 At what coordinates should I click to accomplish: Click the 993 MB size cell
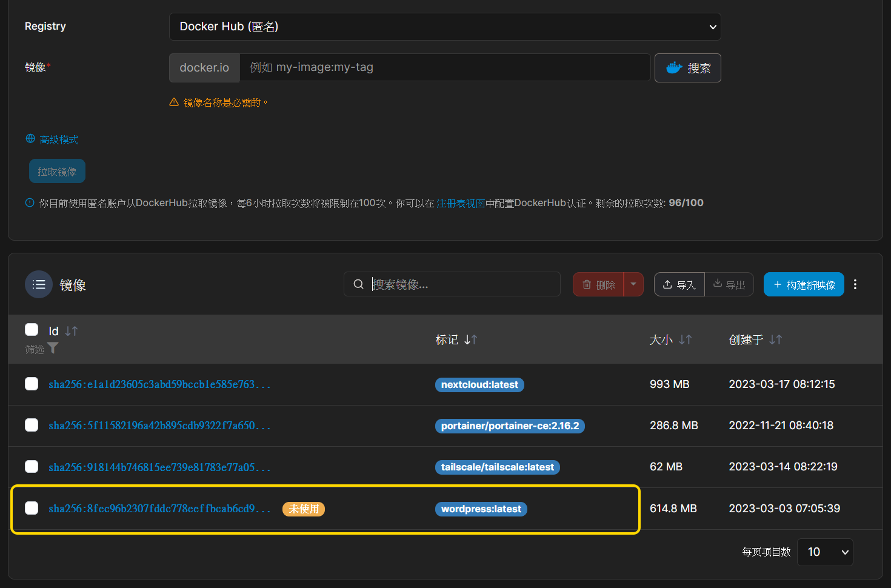tap(670, 384)
